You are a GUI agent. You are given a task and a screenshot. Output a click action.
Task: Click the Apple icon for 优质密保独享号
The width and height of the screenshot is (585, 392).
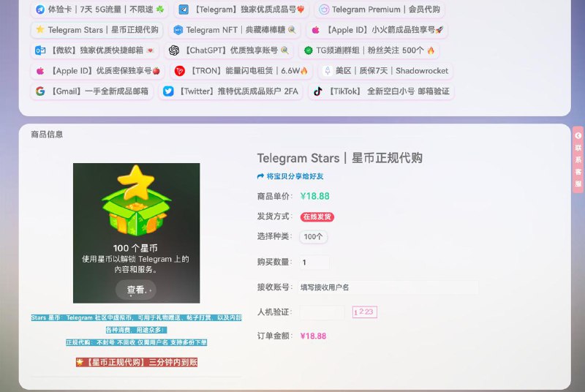40,71
